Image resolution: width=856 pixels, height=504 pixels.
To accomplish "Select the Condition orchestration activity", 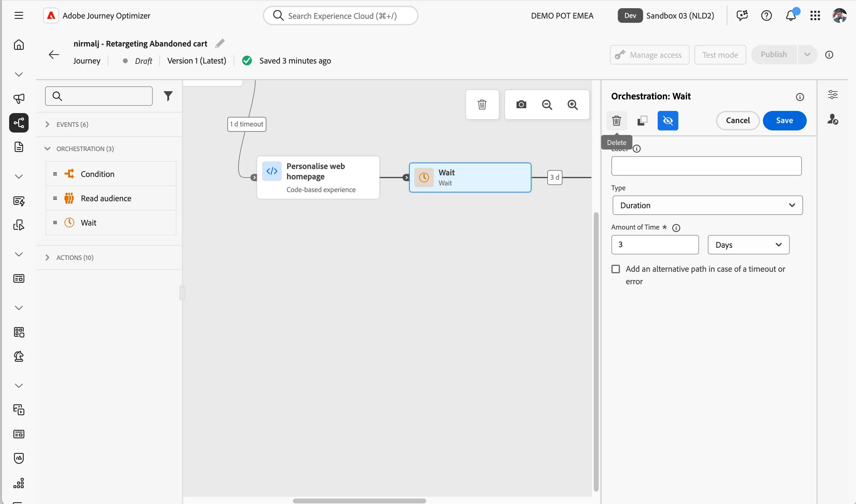I will tap(111, 174).
